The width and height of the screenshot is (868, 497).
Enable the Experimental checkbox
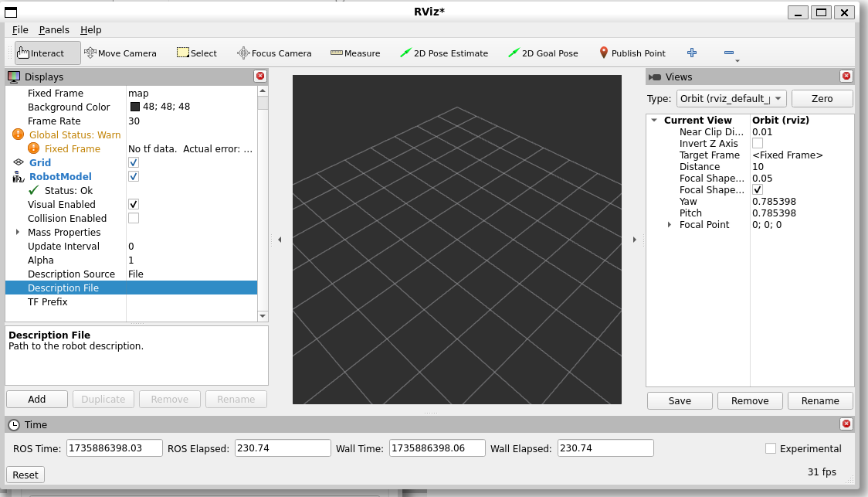[770, 448]
